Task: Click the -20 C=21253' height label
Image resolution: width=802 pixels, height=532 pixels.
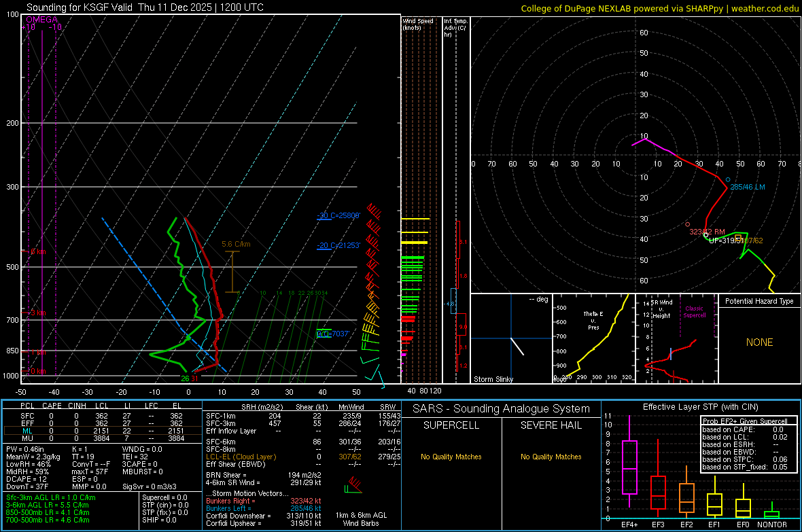Action: point(339,245)
